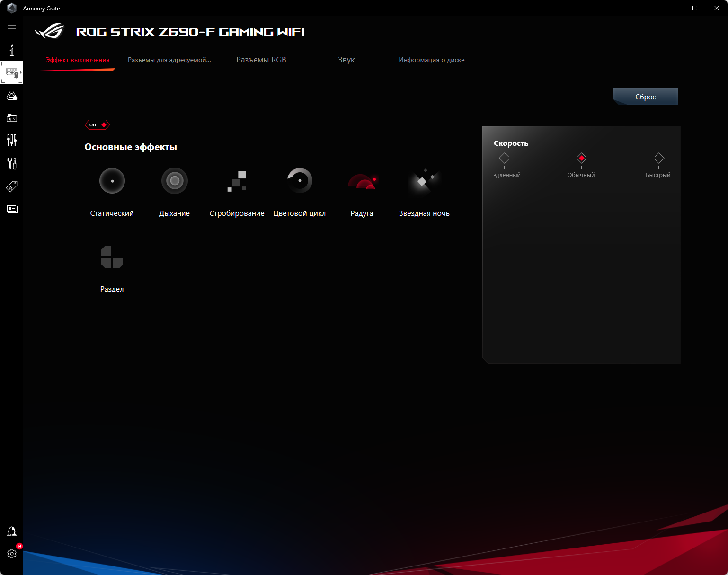Image resolution: width=728 pixels, height=575 pixels.
Task: Click the Обычный speed slider handle
Action: pyautogui.click(x=582, y=158)
